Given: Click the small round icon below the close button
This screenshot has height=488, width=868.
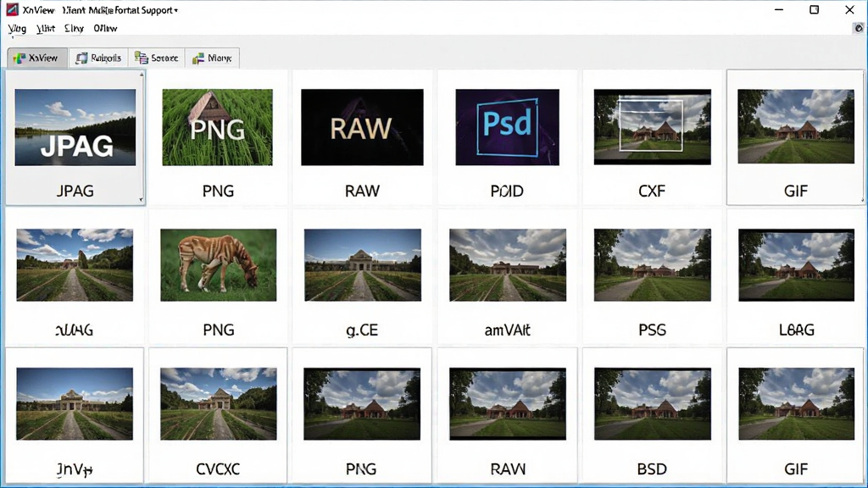Looking at the screenshot, I should [x=859, y=28].
